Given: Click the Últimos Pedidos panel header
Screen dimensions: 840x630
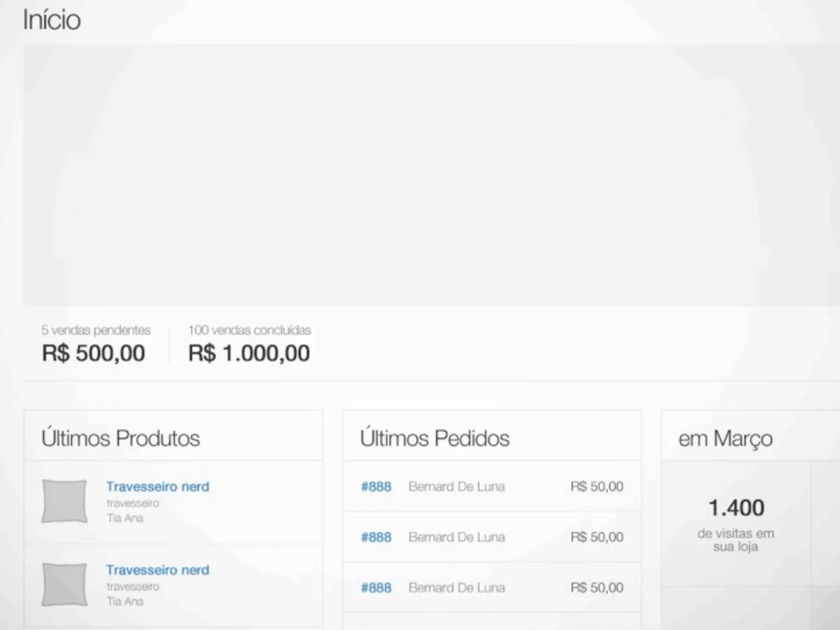Looking at the screenshot, I should point(435,438).
